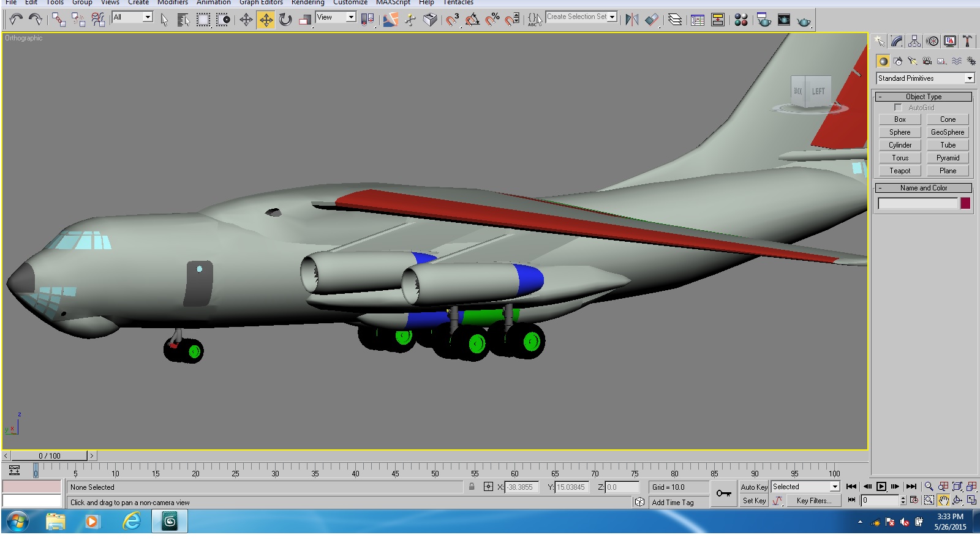980x551 pixels.
Task: Open the object color swatch
Action: [x=965, y=203]
